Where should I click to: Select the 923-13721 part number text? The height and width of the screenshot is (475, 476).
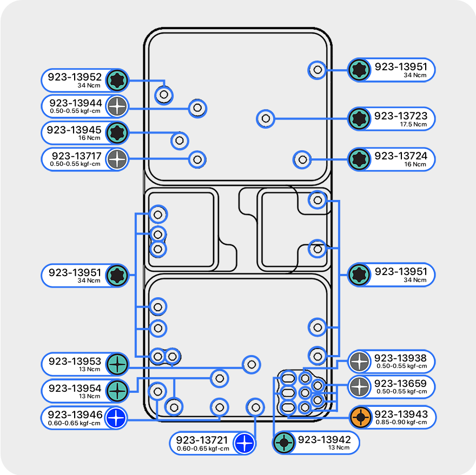point(203,440)
